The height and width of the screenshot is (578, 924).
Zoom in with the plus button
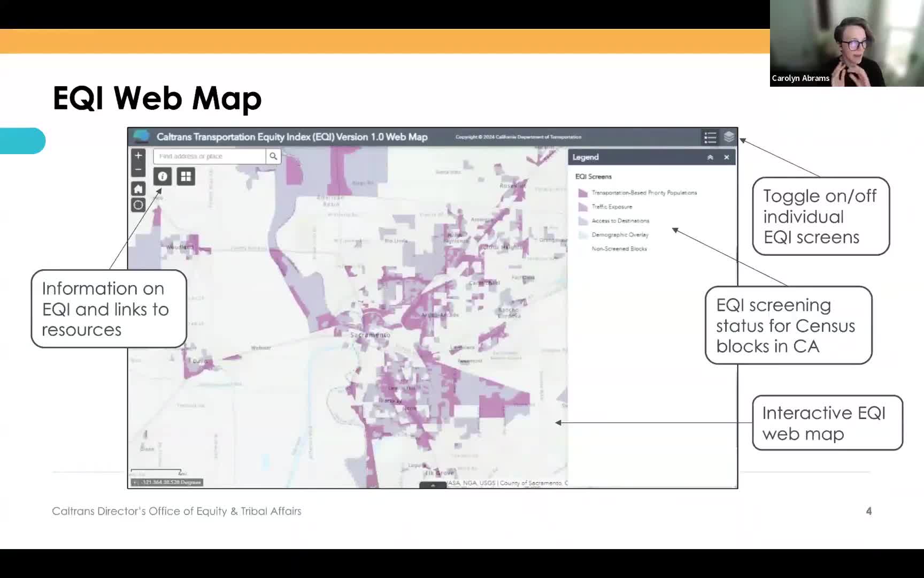click(138, 155)
